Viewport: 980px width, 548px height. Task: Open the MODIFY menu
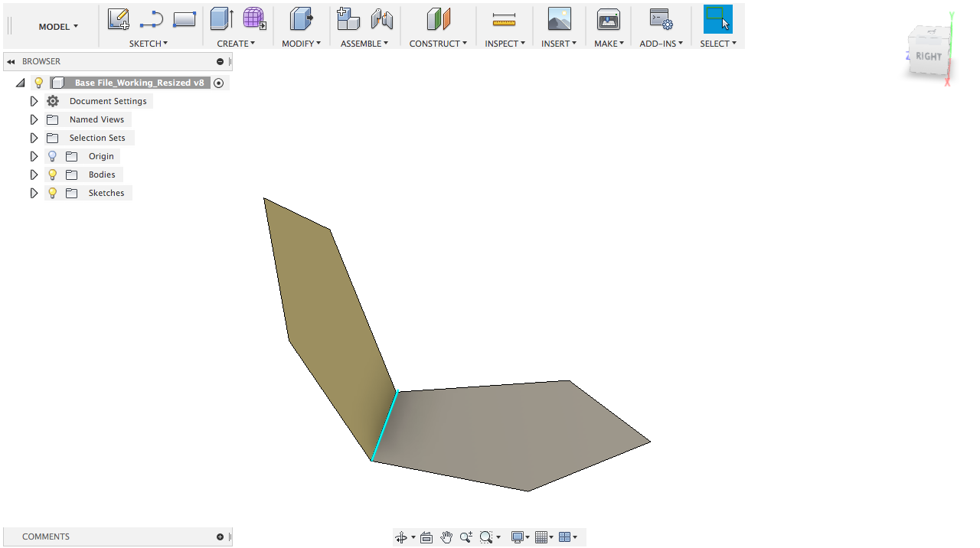tap(301, 44)
